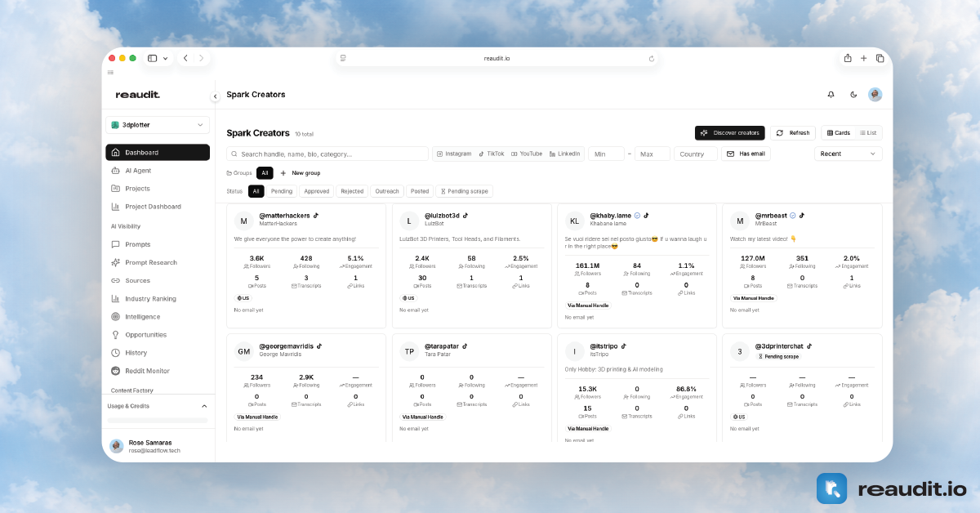This screenshot has width=980, height=513.
Task: Open a new browser tab with plus
Action: pyautogui.click(x=863, y=58)
